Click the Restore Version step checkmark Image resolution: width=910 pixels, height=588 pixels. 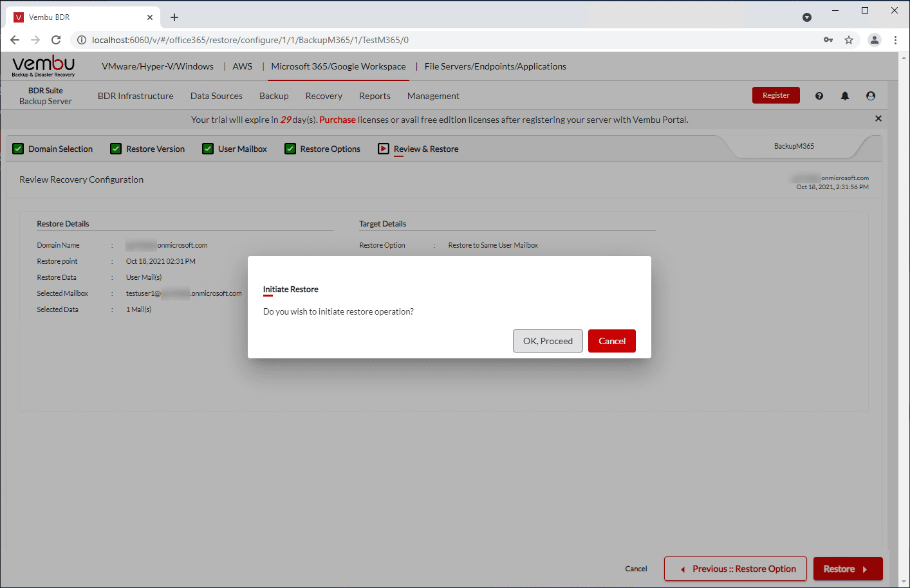(x=116, y=149)
